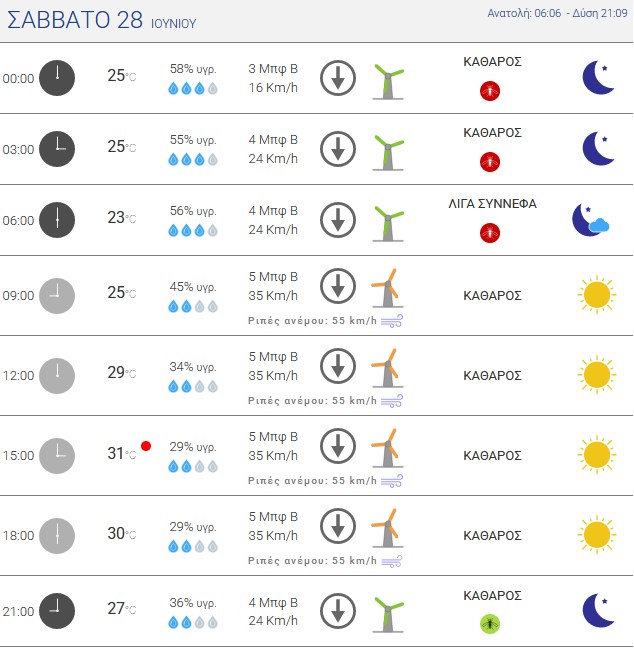Click the crescent moon icon at 21:00

598,610
